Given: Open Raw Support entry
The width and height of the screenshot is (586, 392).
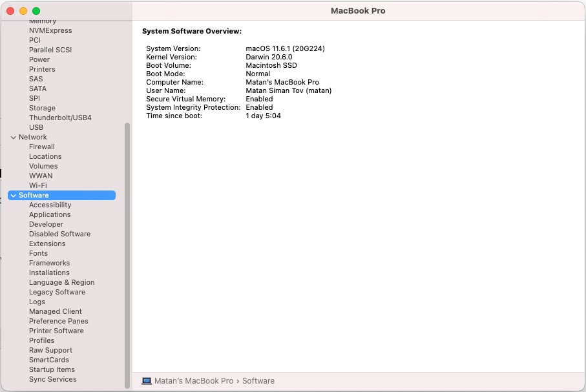Looking at the screenshot, I should coord(51,351).
